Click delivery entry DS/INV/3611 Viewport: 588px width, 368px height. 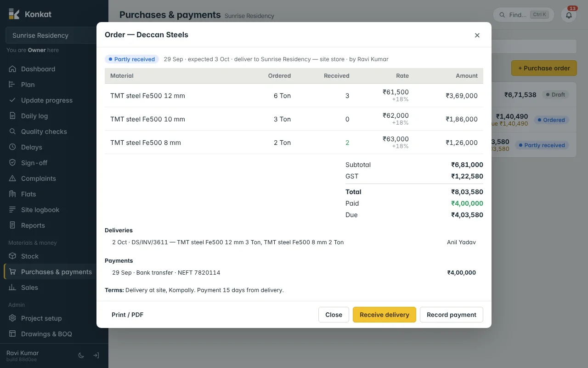click(294, 242)
